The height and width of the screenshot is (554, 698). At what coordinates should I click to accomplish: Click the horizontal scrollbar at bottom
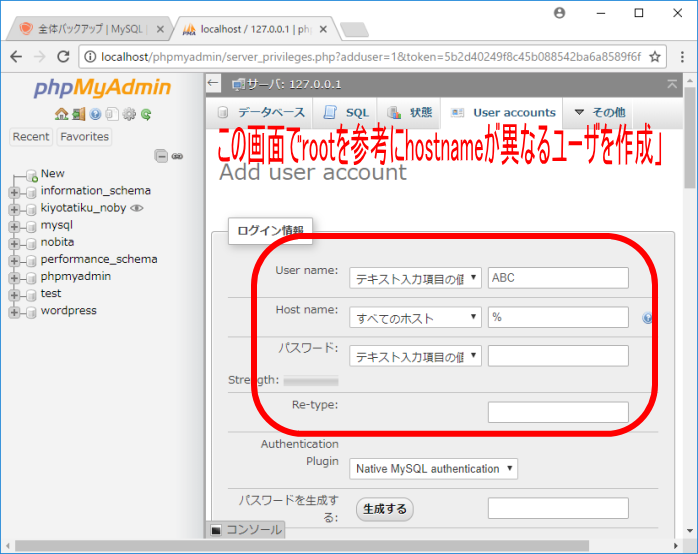[302, 546]
